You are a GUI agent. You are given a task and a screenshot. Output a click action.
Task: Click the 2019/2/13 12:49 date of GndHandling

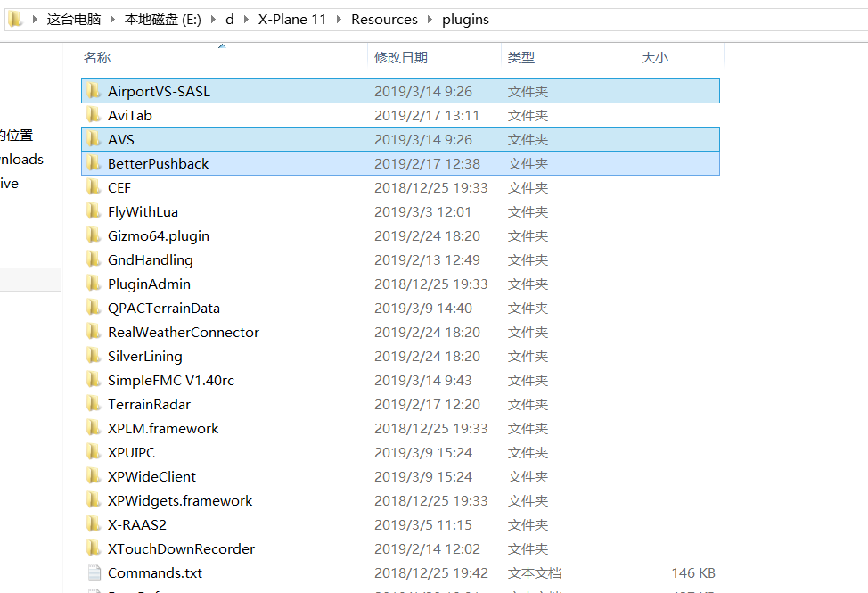(x=427, y=259)
